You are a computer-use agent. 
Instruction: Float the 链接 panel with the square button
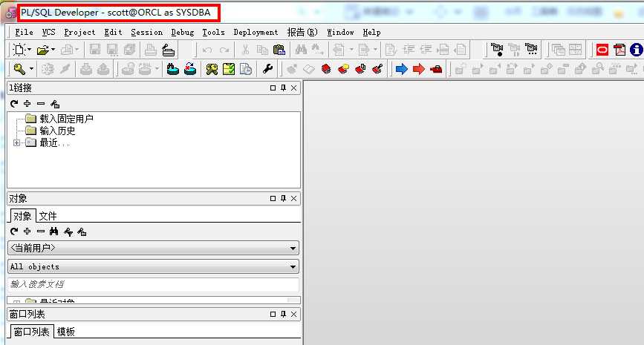click(x=273, y=88)
